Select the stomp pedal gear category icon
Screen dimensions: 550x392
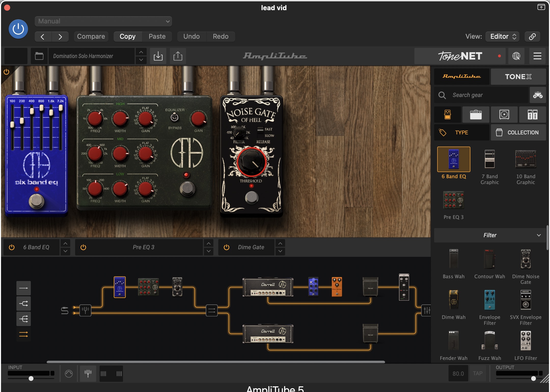pos(447,115)
